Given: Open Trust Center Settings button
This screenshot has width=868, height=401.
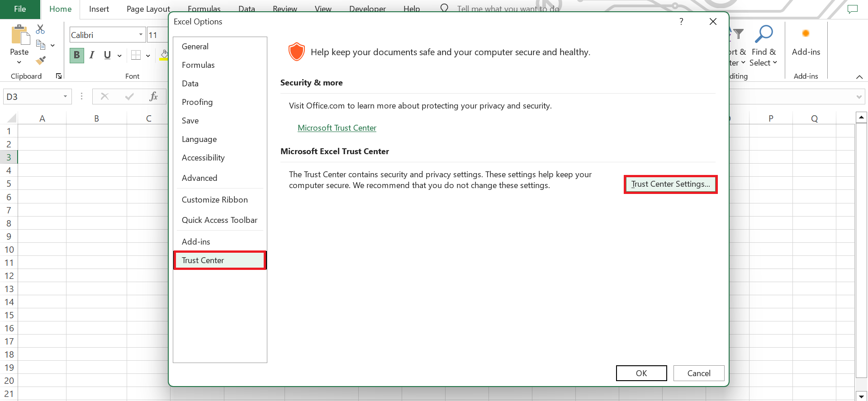Looking at the screenshot, I should tap(671, 184).
